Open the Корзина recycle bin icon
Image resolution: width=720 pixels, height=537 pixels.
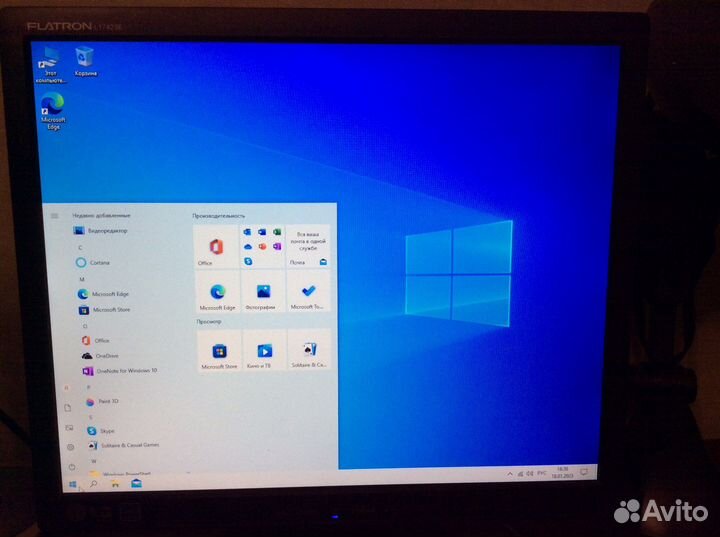(85, 61)
